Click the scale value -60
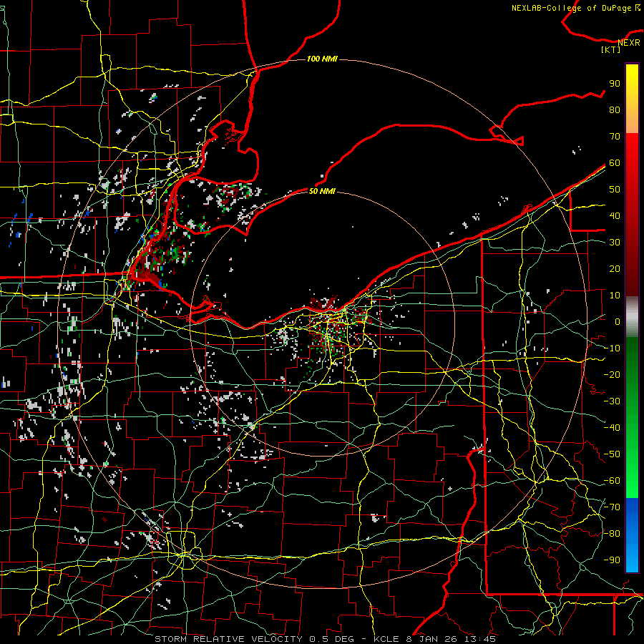Image resolution: width=644 pixels, height=644 pixels. click(x=612, y=481)
